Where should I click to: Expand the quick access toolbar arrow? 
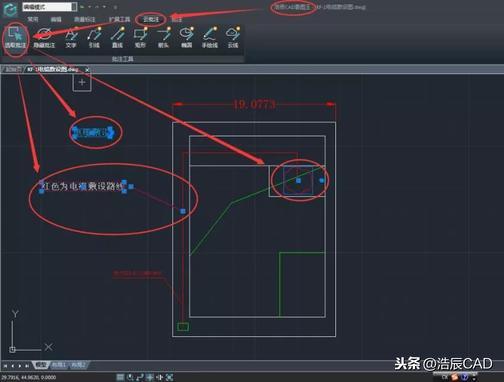(x=115, y=7)
